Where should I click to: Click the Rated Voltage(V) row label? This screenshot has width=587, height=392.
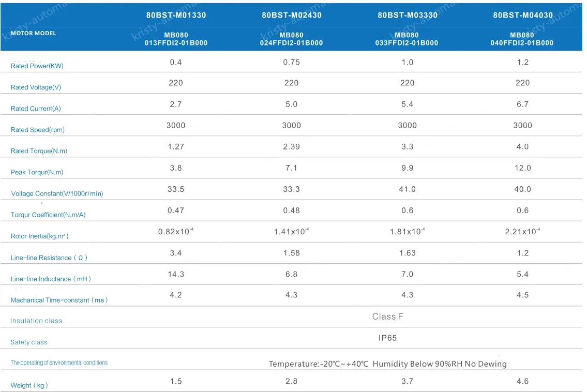tap(36, 87)
